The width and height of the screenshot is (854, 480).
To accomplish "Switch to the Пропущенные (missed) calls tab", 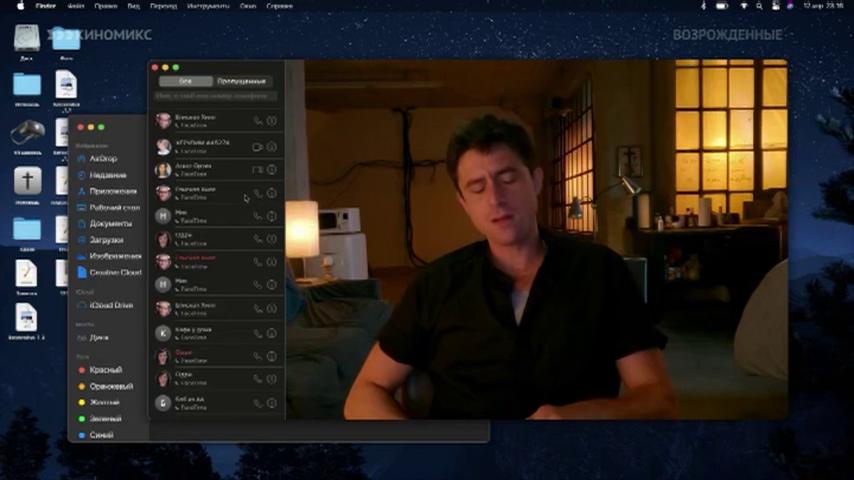I will (241, 81).
